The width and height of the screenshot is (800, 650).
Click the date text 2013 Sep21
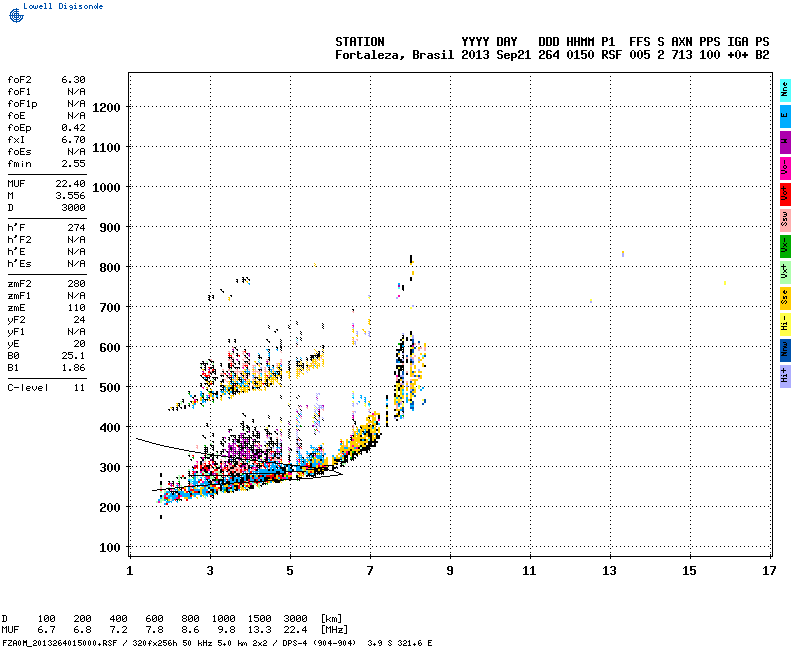click(x=496, y=55)
